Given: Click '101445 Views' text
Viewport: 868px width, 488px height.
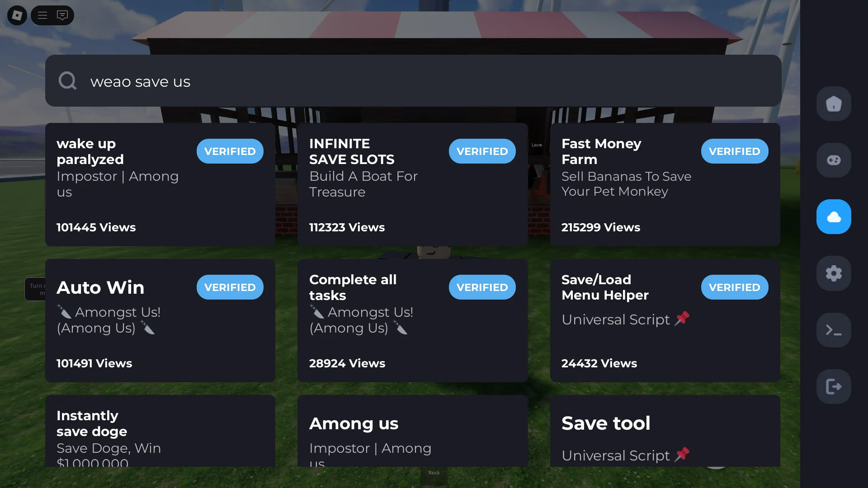Looking at the screenshot, I should pos(96,227).
